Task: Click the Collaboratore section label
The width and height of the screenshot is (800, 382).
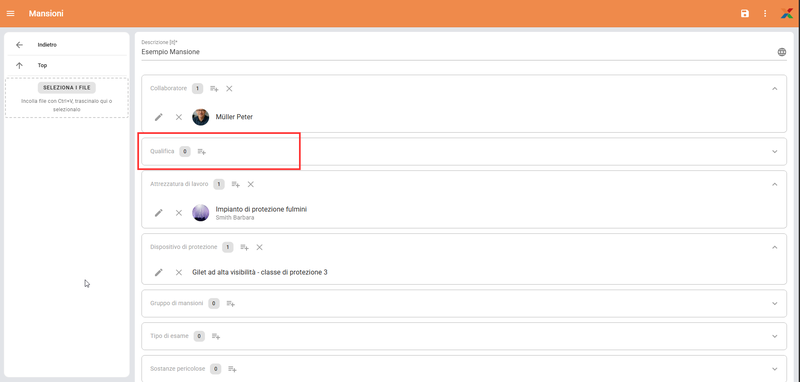Action: pos(168,89)
